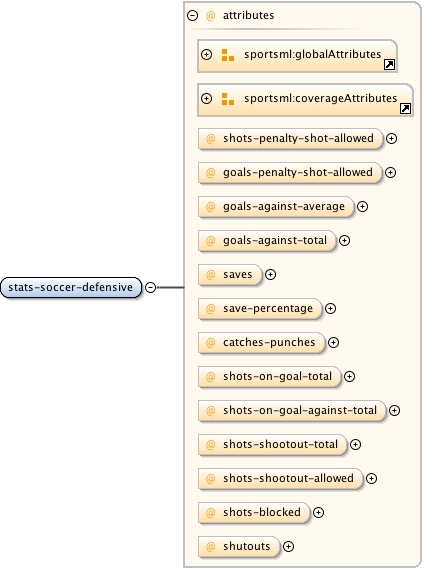439x569 pixels.
Task: Select the catches-punches attribute
Action: 262,343
